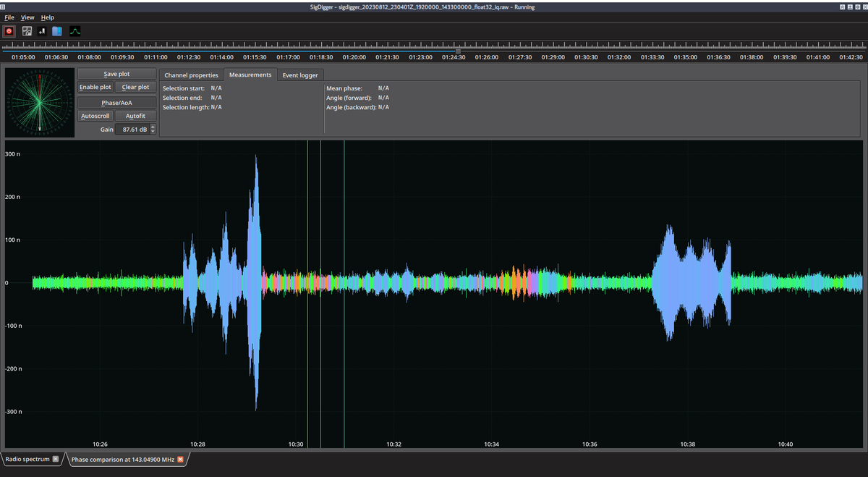This screenshot has width=868, height=477.
Task: Toggle the Phase/AoA button
Action: pos(116,103)
